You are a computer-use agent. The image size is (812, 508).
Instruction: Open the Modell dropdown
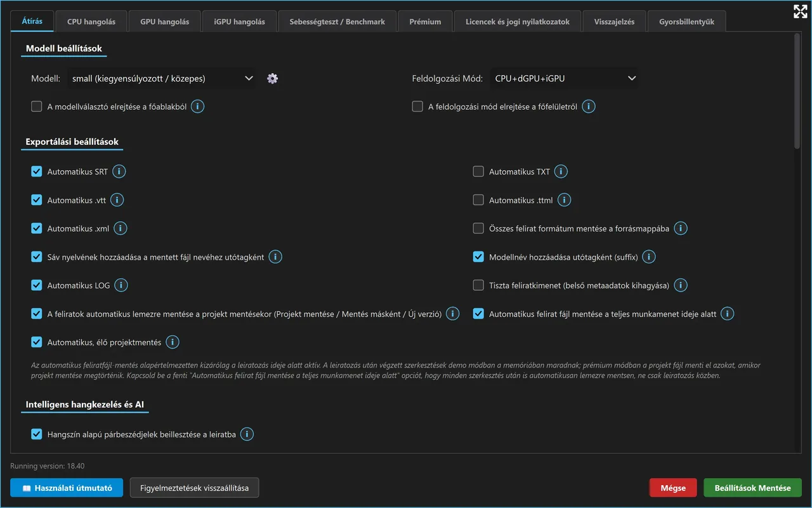(162, 79)
